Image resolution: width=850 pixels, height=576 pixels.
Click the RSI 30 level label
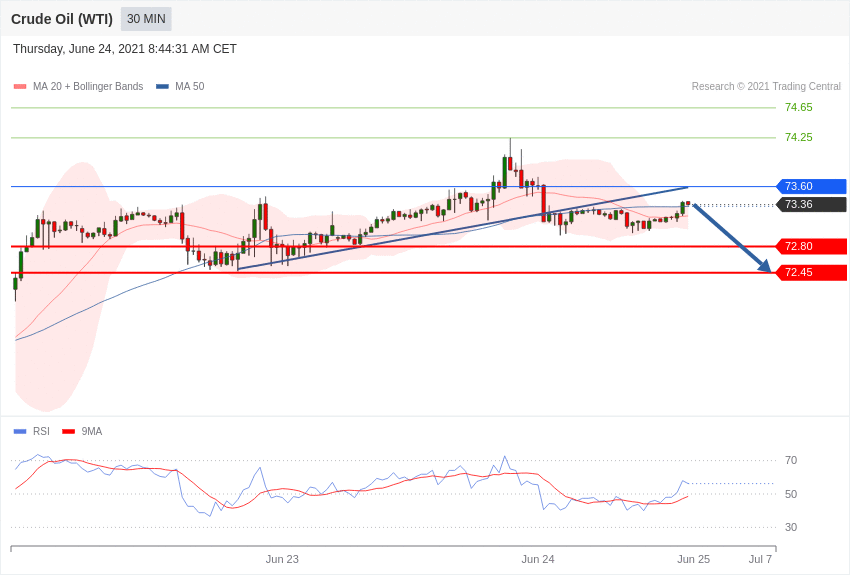[791, 527]
